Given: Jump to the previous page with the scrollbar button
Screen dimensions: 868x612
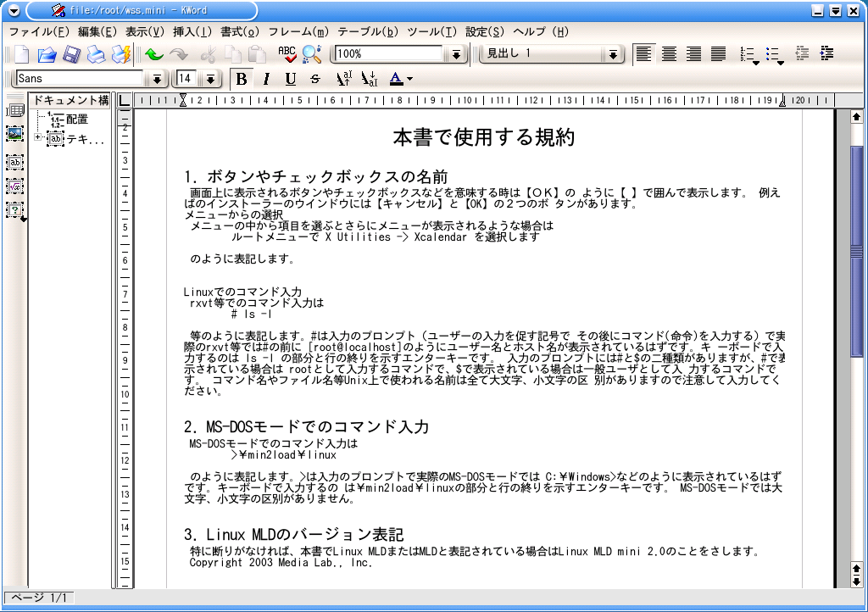Looking at the screenshot, I should (x=856, y=568).
